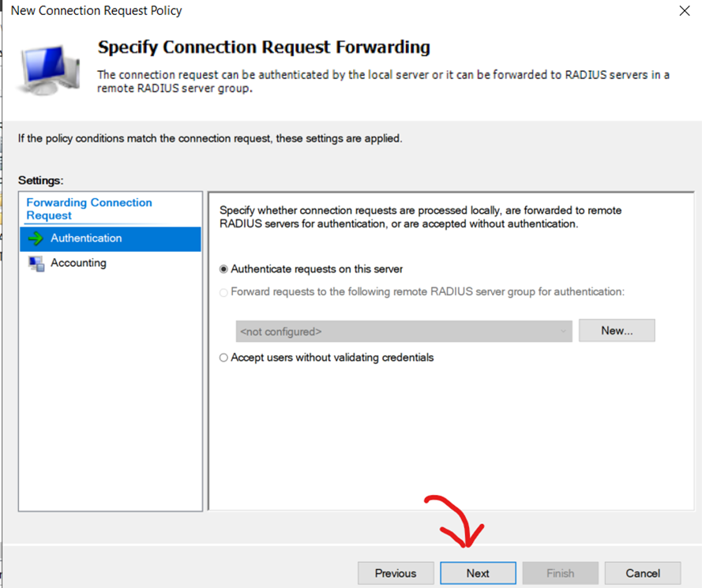Click the wizard computer monitor icon
Screen dimensions: 702x588
click(x=48, y=69)
